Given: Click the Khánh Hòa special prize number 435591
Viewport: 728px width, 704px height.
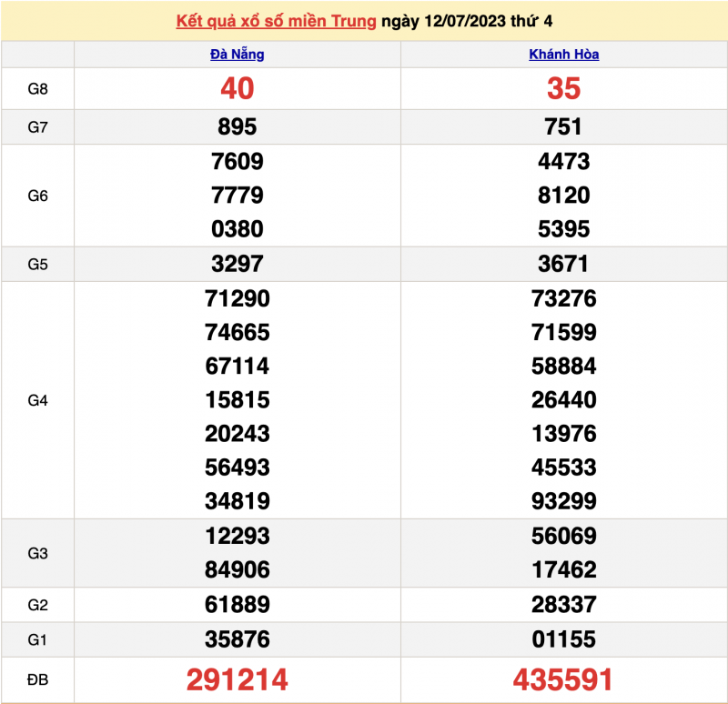Looking at the screenshot, I should [563, 679].
